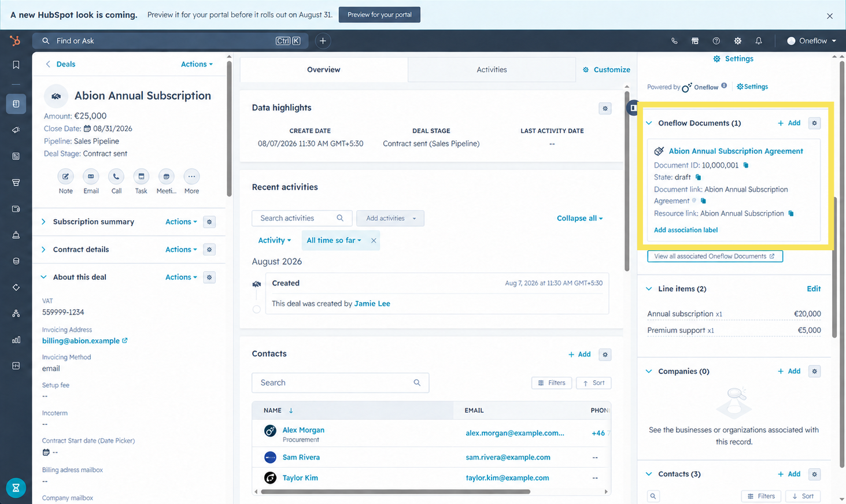Open the bookmarks icon in the left navigation
Screen dimensions: 846x504
[16, 65]
